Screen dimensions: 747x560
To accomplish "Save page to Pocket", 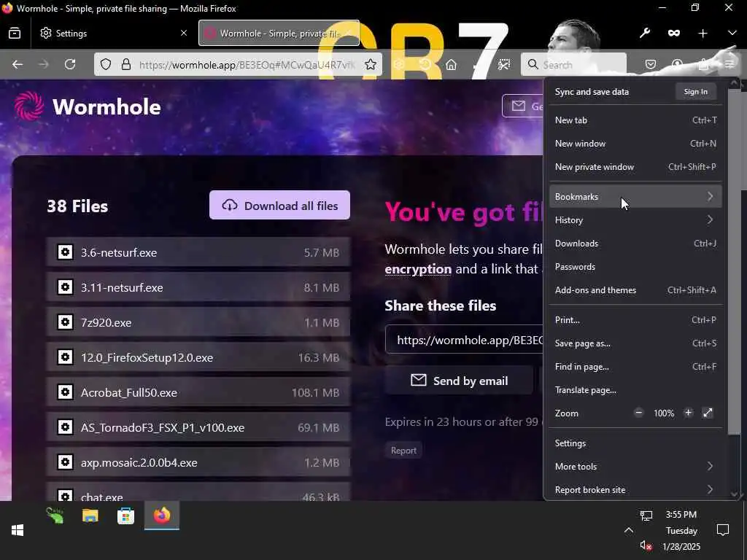I will (x=651, y=64).
